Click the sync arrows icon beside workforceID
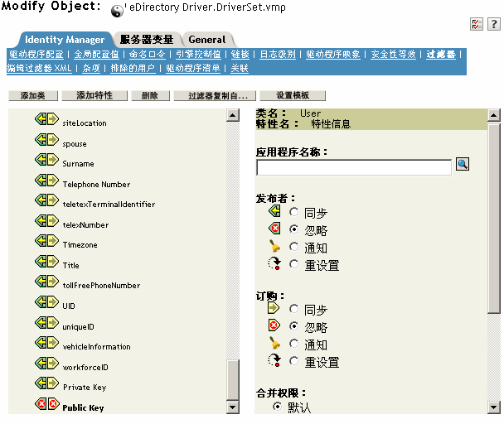Screen dimensions: 504x424 [46, 363]
